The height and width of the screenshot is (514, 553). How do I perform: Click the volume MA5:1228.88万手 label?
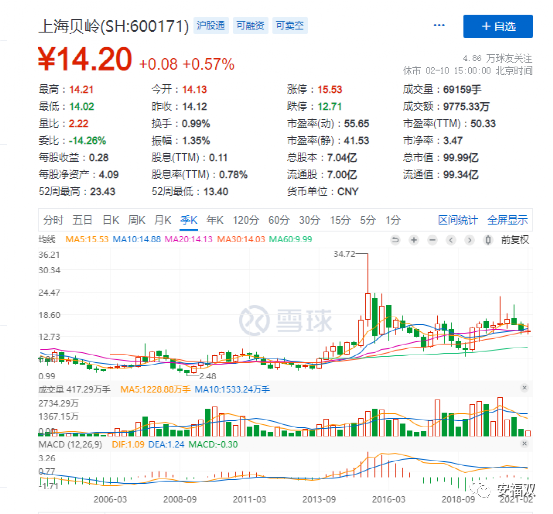click(x=155, y=389)
